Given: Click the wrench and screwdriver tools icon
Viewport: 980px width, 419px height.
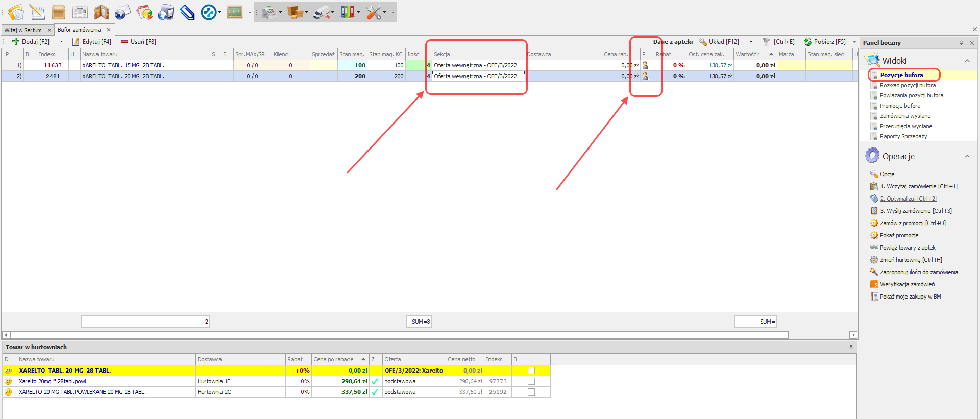Looking at the screenshot, I should pyautogui.click(x=374, y=12).
